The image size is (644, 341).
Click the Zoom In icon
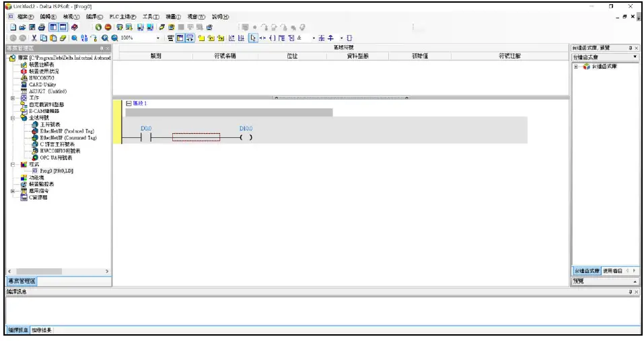[105, 38]
